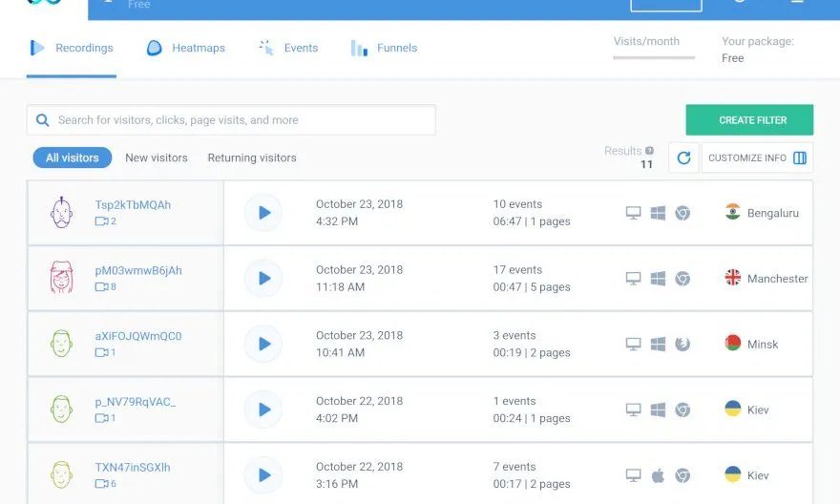Click the Windows OS icon in Manchester row
This screenshot has width=840, height=504.
pyautogui.click(x=658, y=279)
